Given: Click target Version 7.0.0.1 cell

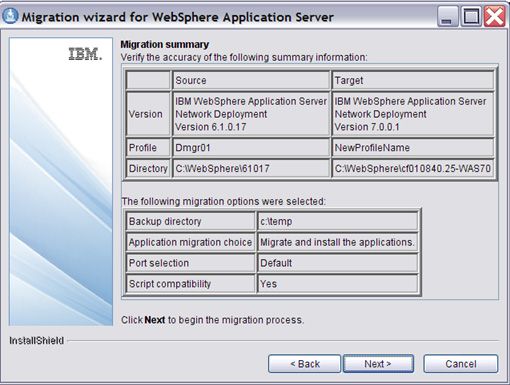Looking at the screenshot, I should click(x=413, y=114).
